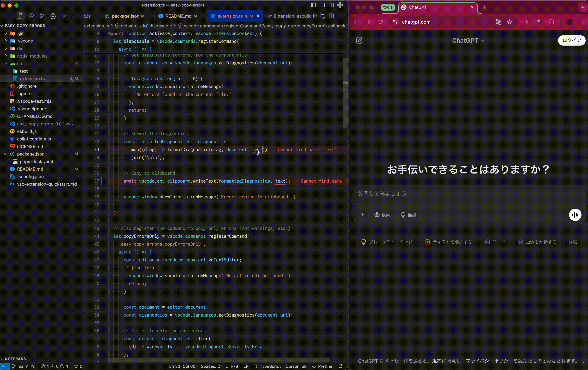The width and height of the screenshot is (588, 370).
Task: Close the extension.ts tab
Action: pos(258,16)
